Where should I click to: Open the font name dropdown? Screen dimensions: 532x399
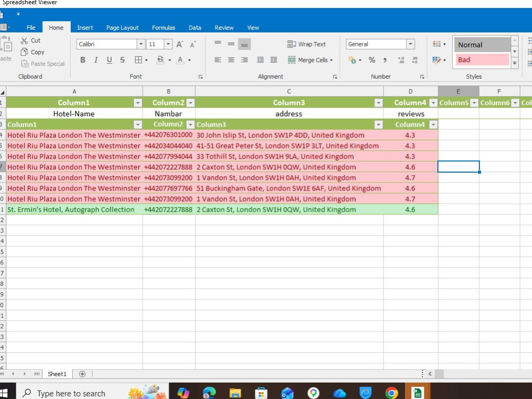141,44
